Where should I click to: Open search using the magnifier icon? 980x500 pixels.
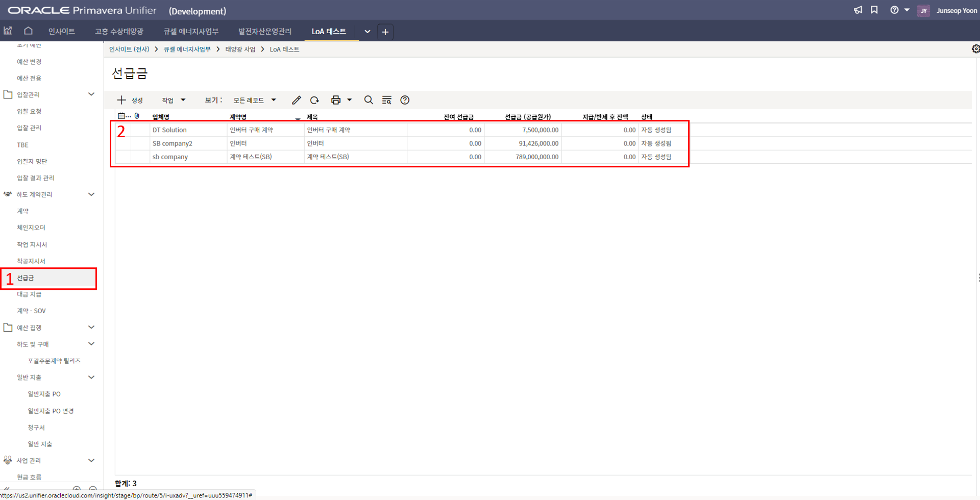tap(369, 100)
